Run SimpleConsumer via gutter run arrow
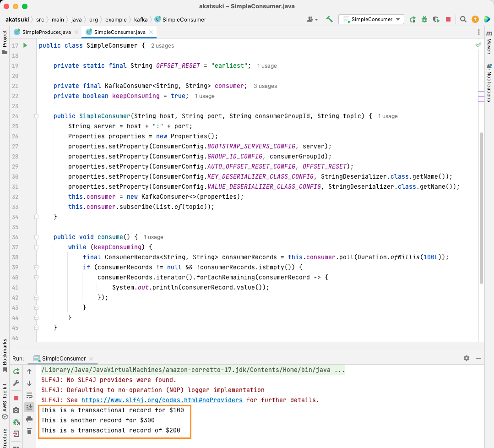The width and height of the screenshot is (494, 448). pyautogui.click(x=25, y=45)
